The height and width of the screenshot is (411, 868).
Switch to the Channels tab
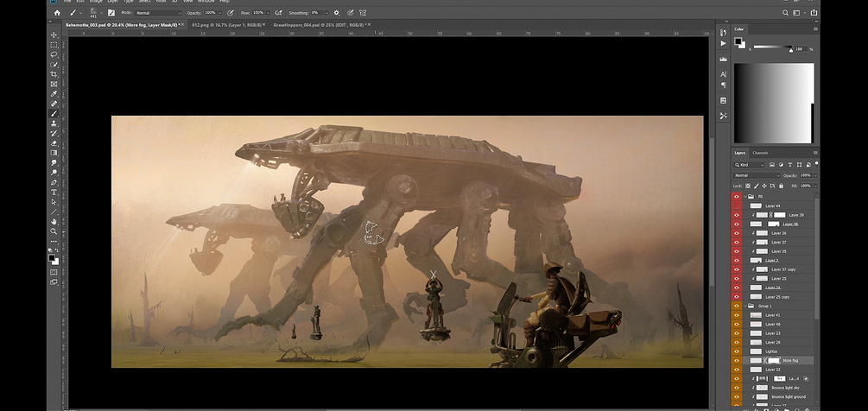point(760,153)
